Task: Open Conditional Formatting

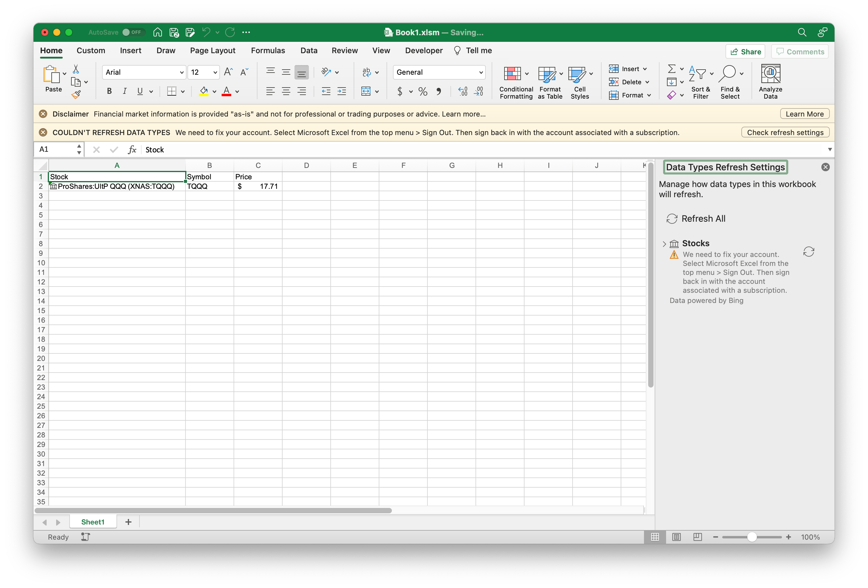Action: coord(516,82)
